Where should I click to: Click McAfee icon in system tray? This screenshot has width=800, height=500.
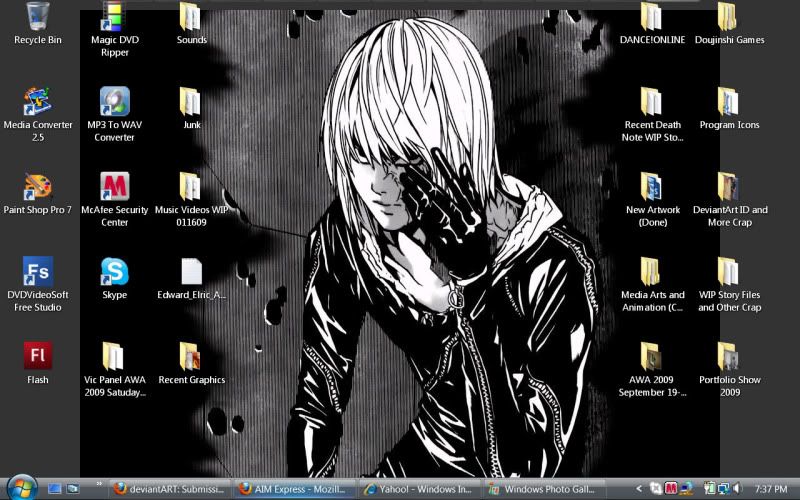pyautogui.click(x=671, y=489)
